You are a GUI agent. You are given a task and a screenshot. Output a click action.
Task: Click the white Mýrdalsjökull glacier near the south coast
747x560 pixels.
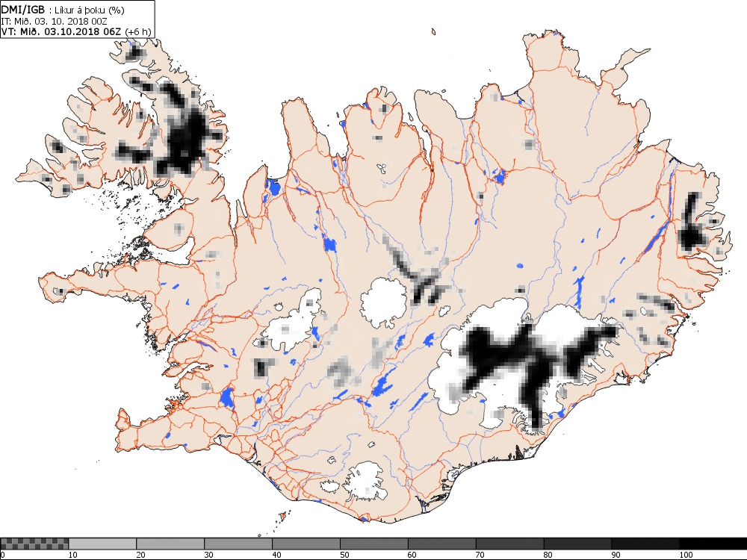pyautogui.click(x=366, y=481)
